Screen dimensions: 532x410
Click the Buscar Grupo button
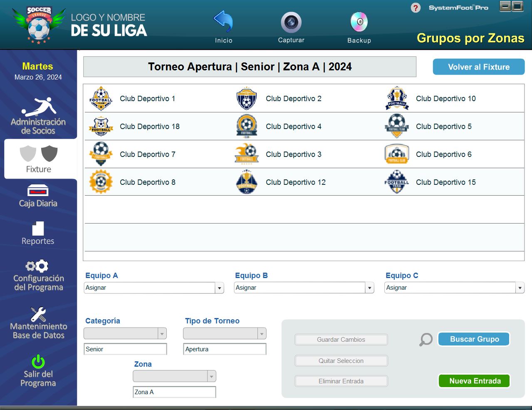pyautogui.click(x=474, y=339)
